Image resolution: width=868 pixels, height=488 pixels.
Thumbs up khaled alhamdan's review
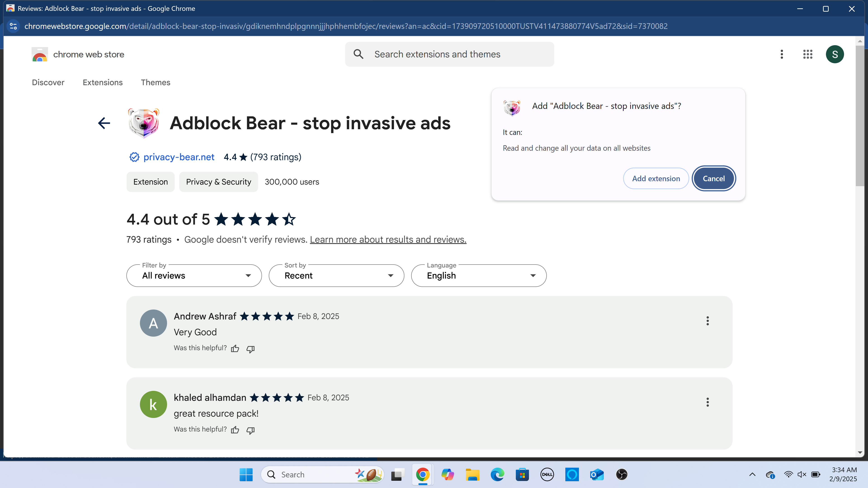coord(235,430)
